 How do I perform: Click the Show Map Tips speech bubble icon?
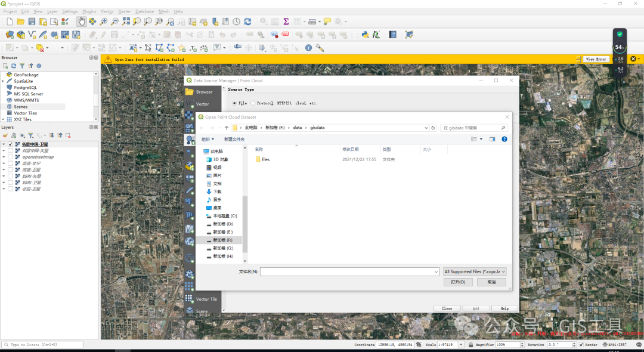tap(327, 21)
